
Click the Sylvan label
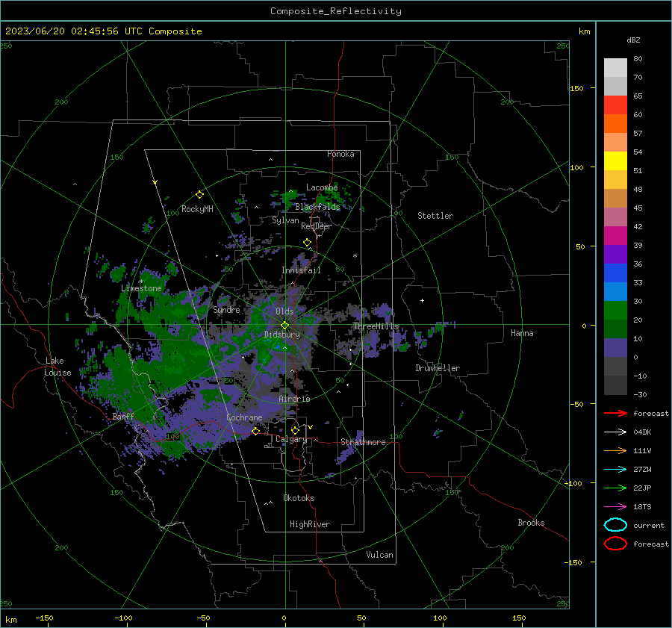coord(285,220)
